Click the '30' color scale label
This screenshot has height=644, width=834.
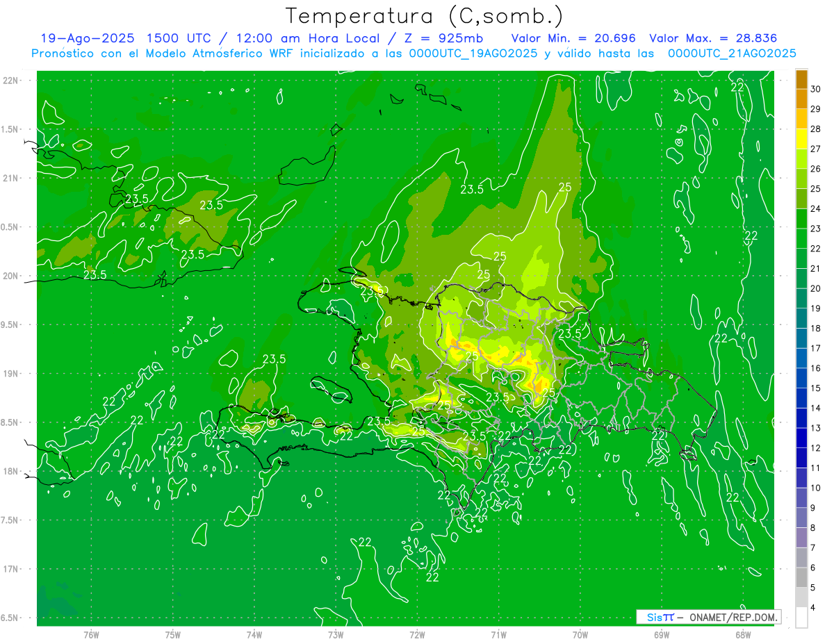(x=816, y=89)
